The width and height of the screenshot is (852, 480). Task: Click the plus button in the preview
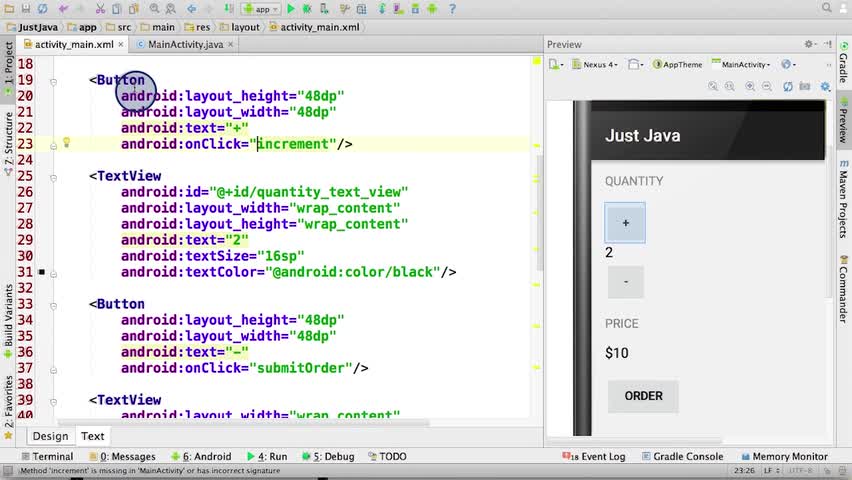tap(625, 223)
